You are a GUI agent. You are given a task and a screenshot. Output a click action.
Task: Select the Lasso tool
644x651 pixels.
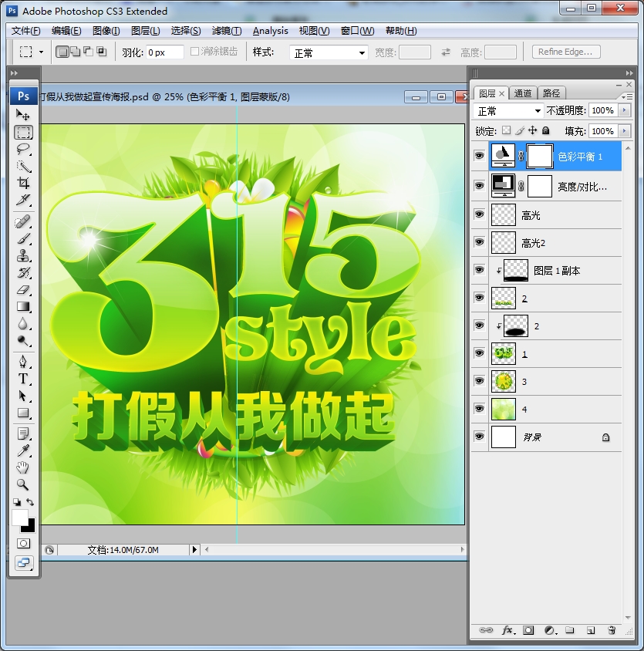tap(23, 149)
